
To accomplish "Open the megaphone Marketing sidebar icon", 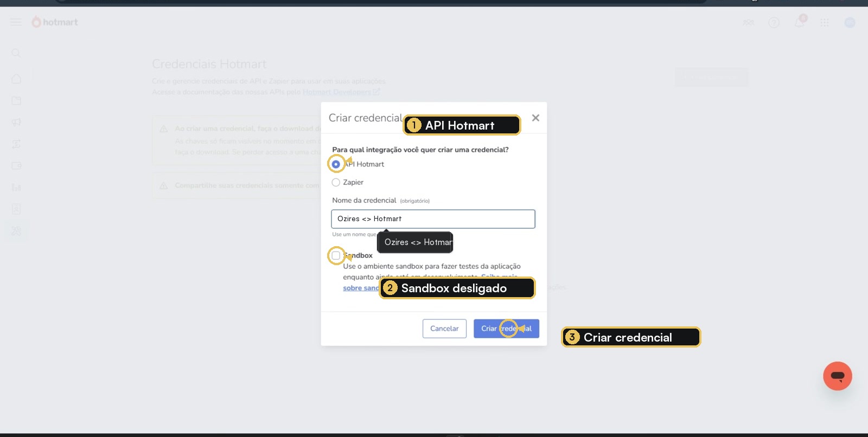I will click(16, 123).
